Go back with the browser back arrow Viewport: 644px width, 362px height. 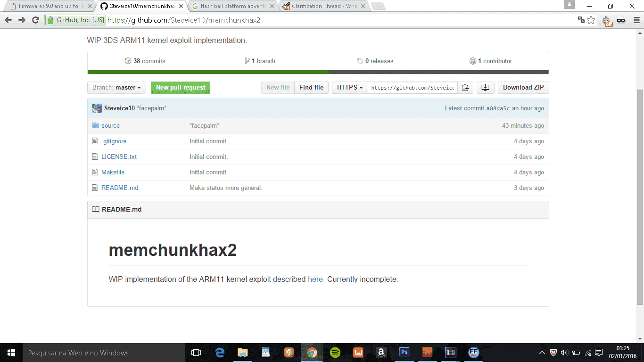click(x=8, y=20)
